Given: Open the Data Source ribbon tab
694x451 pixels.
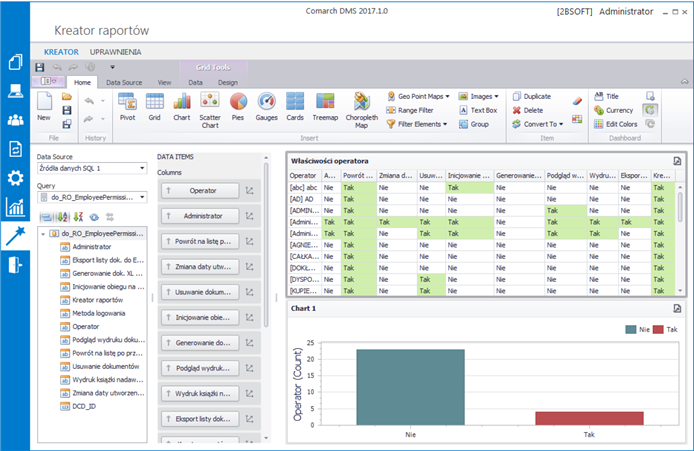Looking at the screenshot, I should pos(124,82).
